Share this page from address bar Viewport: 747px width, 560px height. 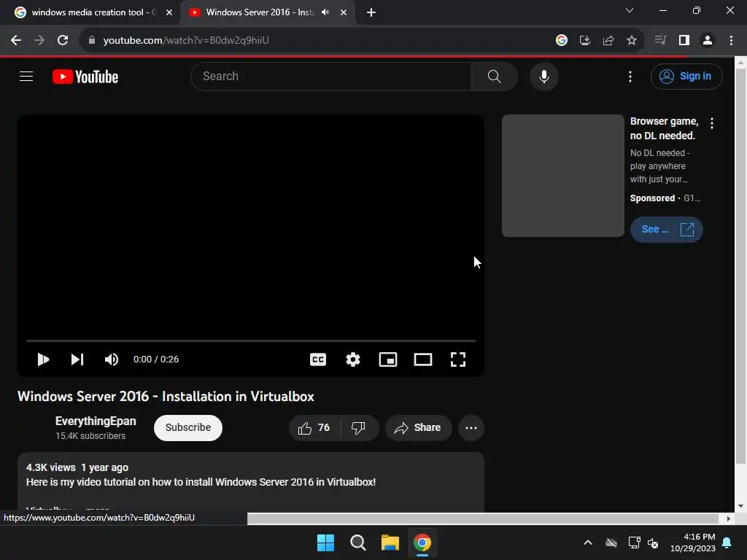(608, 41)
